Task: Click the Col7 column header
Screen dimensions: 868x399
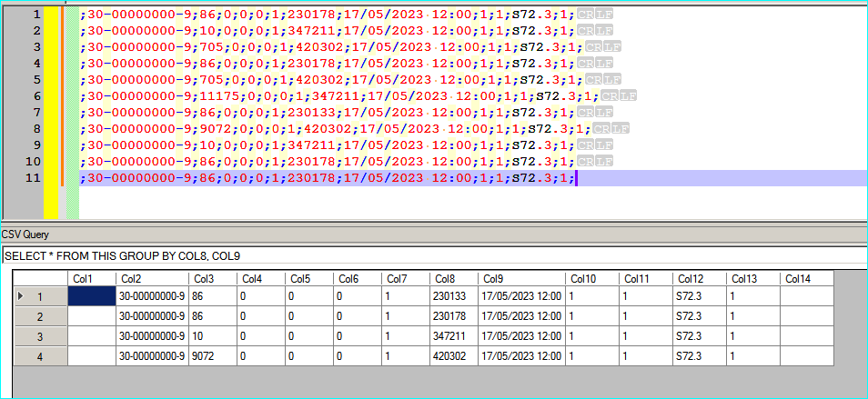Action: 406,279
